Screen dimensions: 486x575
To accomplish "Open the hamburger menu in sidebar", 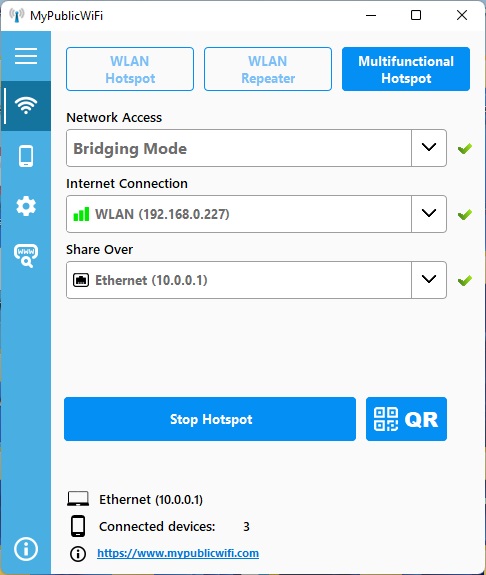I will pyautogui.click(x=26, y=56).
